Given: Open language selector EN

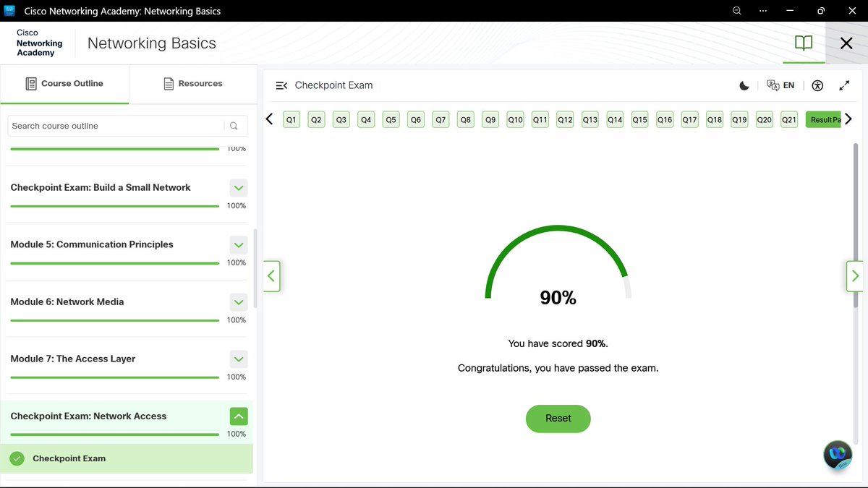Looking at the screenshot, I should [781, 85].
